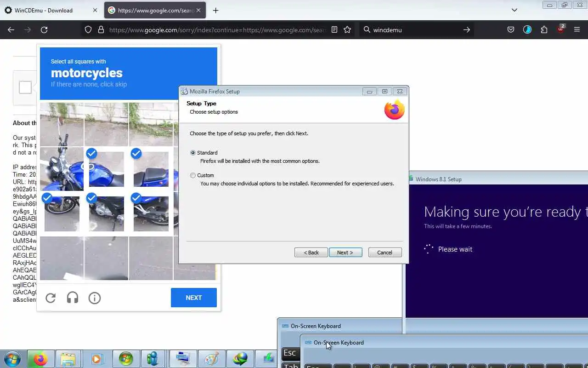Viewport: 588px width, 368px height.
Task: Cancel the Mozilla Firefox Setup
Action: (x=385, y=253)
